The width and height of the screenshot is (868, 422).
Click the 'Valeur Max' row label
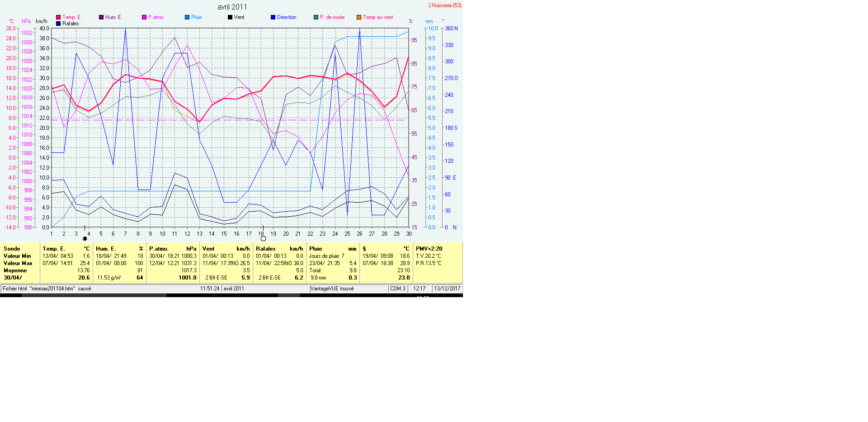(18, 263)
